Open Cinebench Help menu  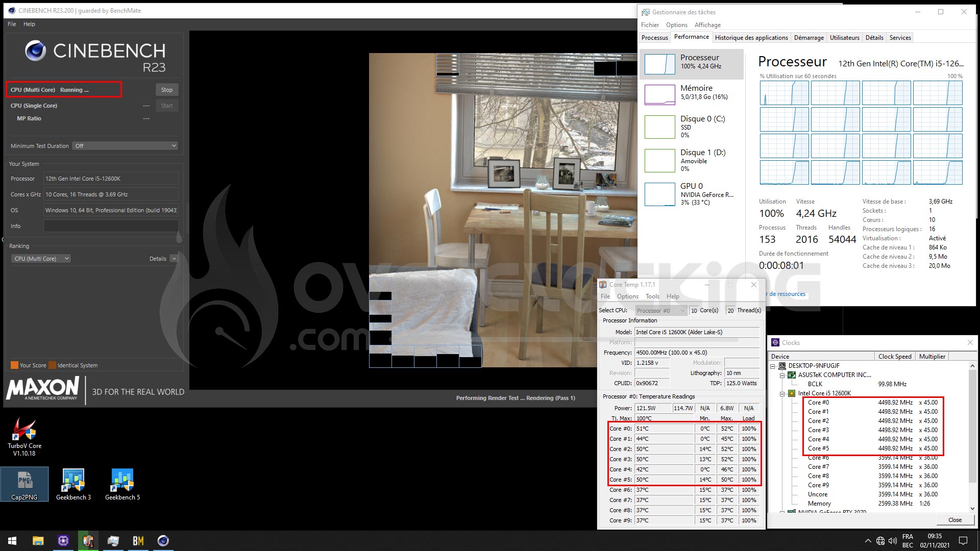(29, 24)
